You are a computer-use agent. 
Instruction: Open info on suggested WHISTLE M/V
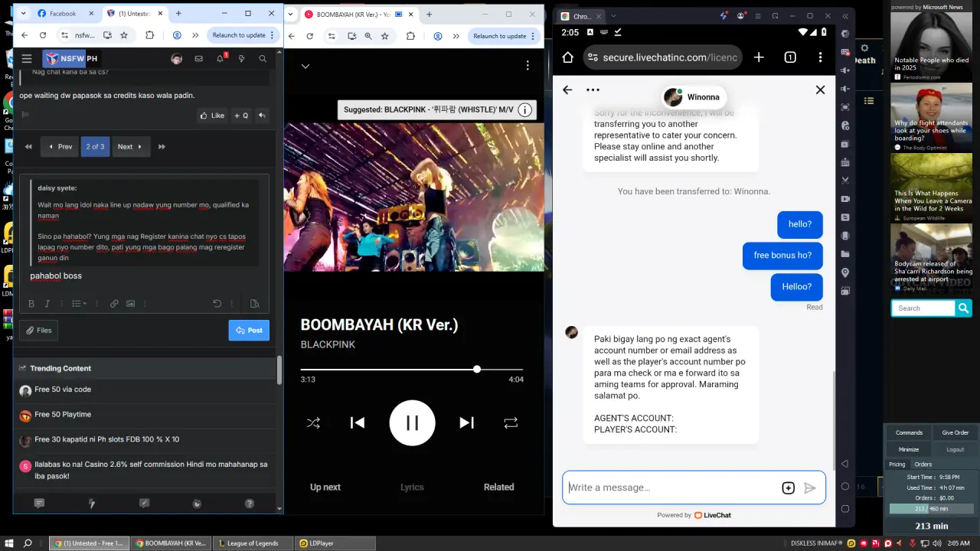coord(525,110)
